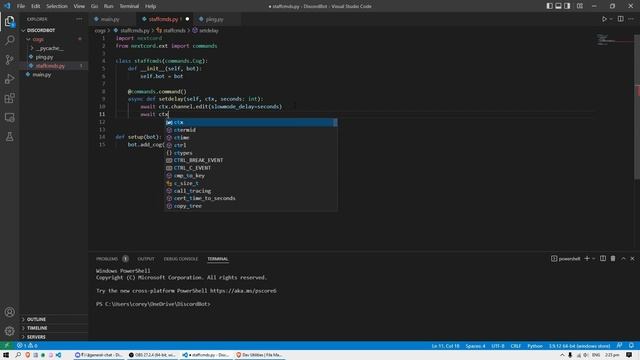Click the taskbar search icon
This screenshot has width=640, height=360.
click(x=18, y=355)
